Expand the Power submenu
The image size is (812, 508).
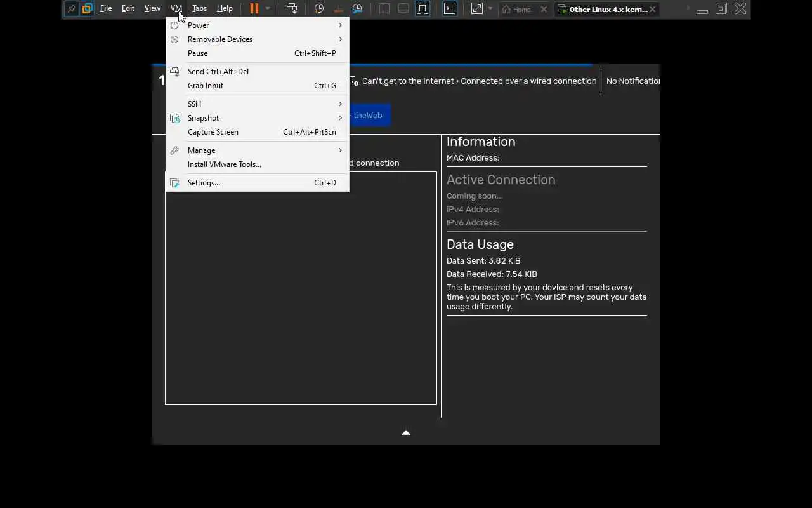click(257, 25)
